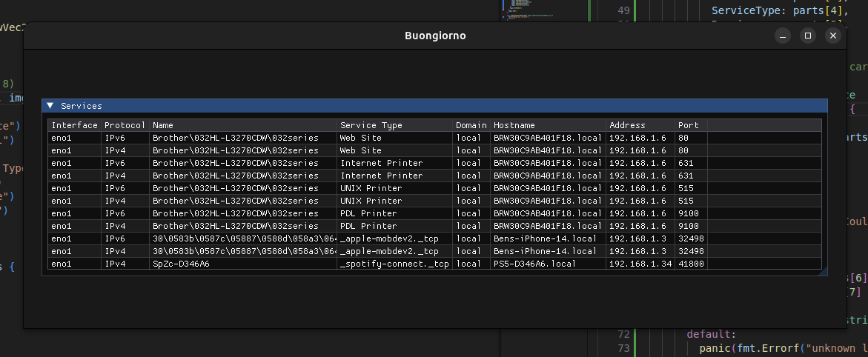Click port 32498 in the IPv4 row
The width and height of the screenshot is (868, 357).
click(691, 251)
